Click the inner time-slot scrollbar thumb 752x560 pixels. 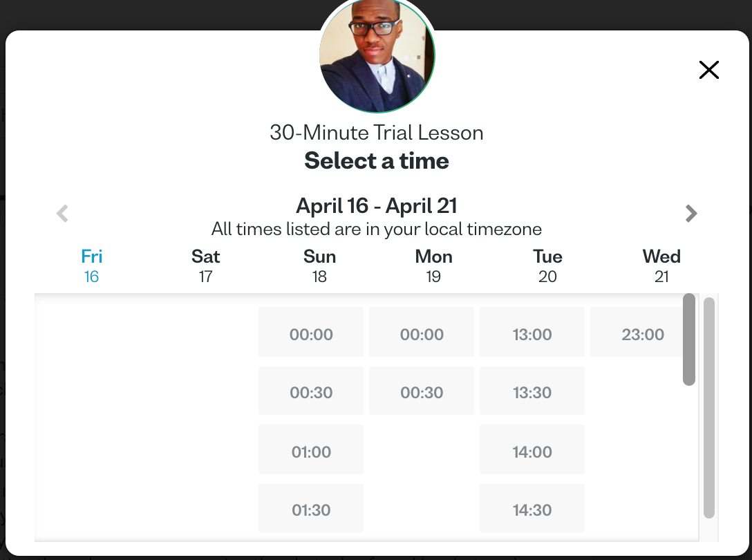pos(689,339)
